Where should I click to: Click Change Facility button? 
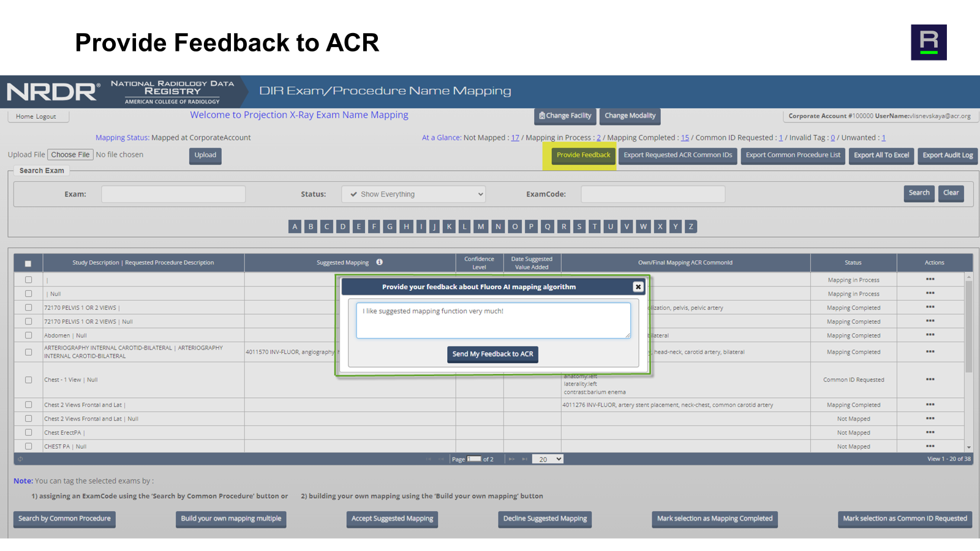[x=565, y=116]
